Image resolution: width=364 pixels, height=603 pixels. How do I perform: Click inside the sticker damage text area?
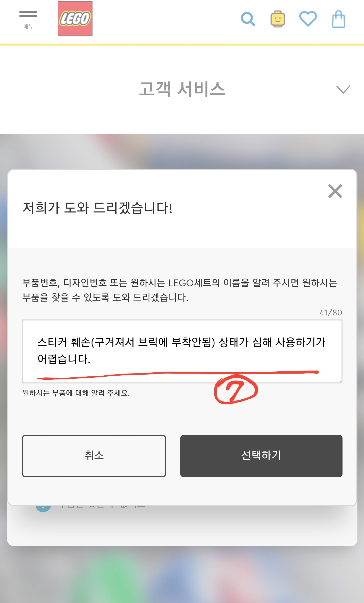[x=182, y=352]
